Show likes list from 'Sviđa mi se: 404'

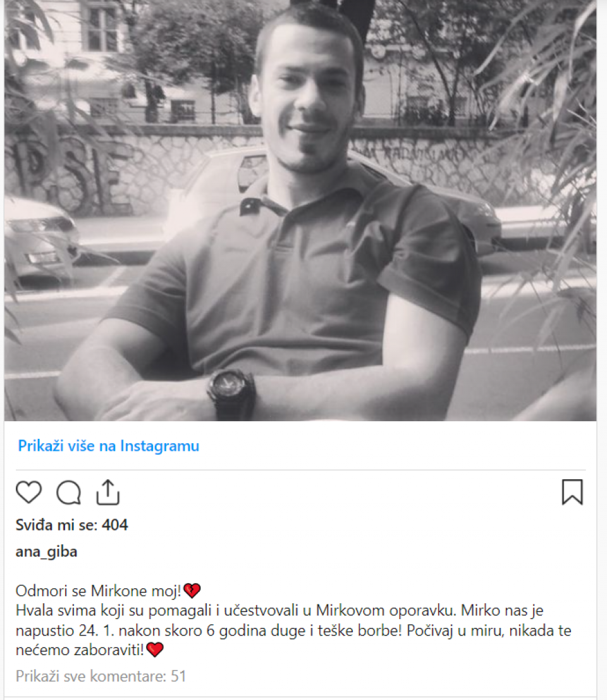(72, 525)
